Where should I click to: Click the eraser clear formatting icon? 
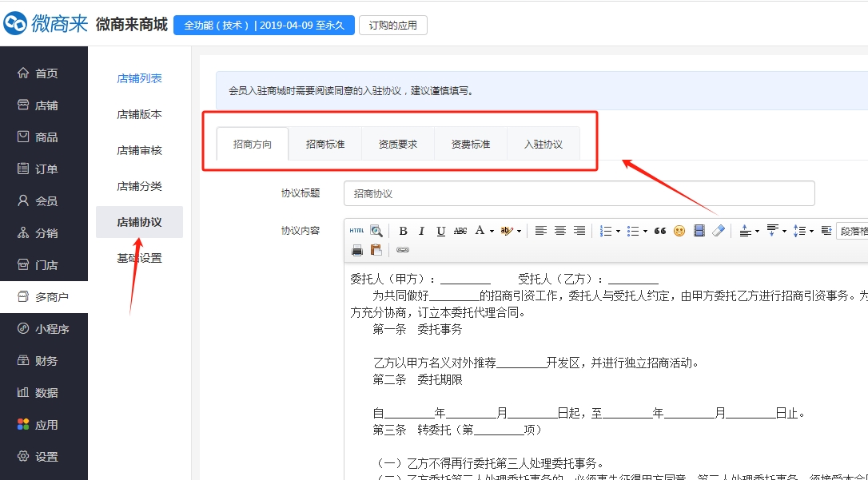pos(718,231)
